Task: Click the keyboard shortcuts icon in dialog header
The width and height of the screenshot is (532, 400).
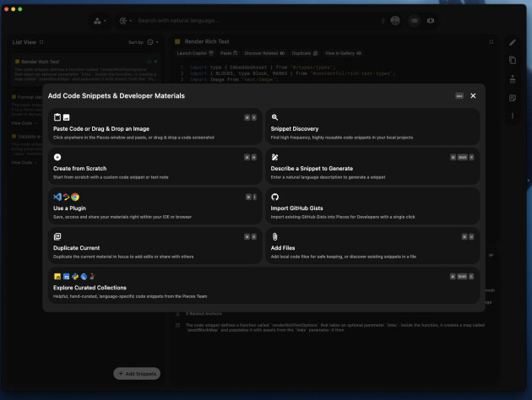Action: tap(459, 96)
